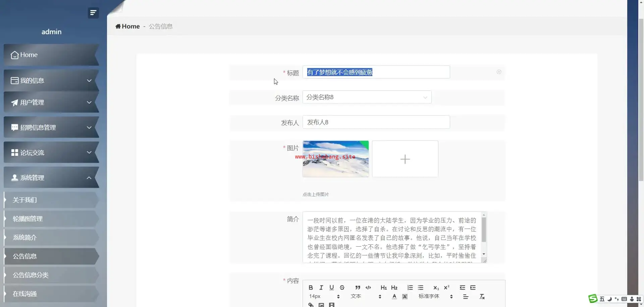Viewport: 644px width, 307px height.
Task: Toggle underline formatting in the editor
Action: coord(331,288)
